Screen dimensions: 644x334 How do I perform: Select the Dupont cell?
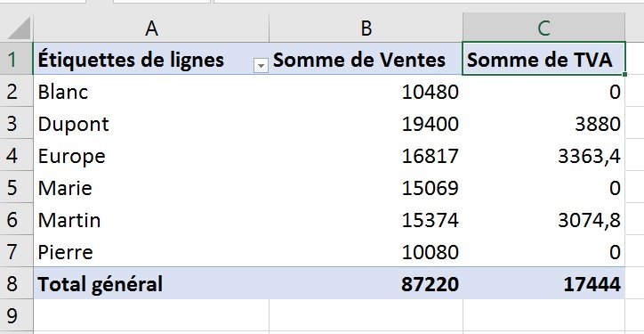tap(151, 124)
